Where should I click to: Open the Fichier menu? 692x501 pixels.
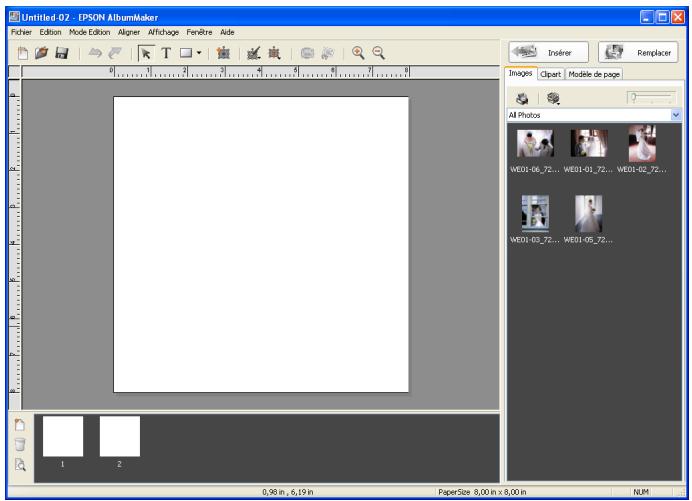pos(21,32)
